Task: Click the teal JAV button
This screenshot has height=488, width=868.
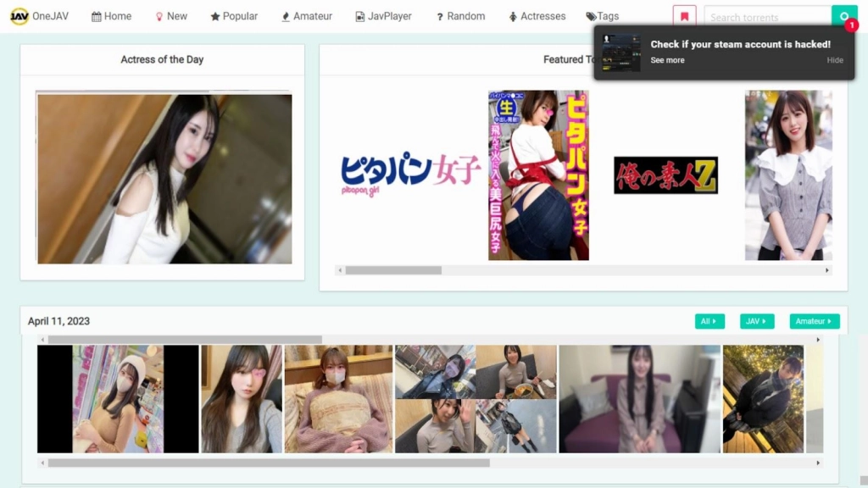Action: point(757,321)
